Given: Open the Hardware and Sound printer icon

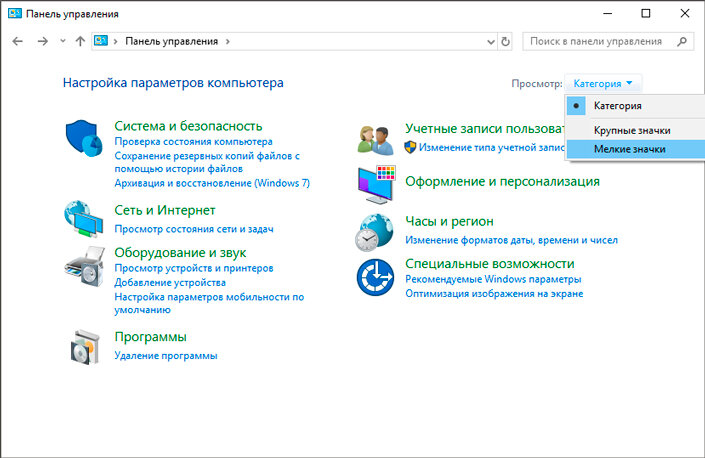Looking at the screenshot, I should pyautogui.click(x=85, y=266).
